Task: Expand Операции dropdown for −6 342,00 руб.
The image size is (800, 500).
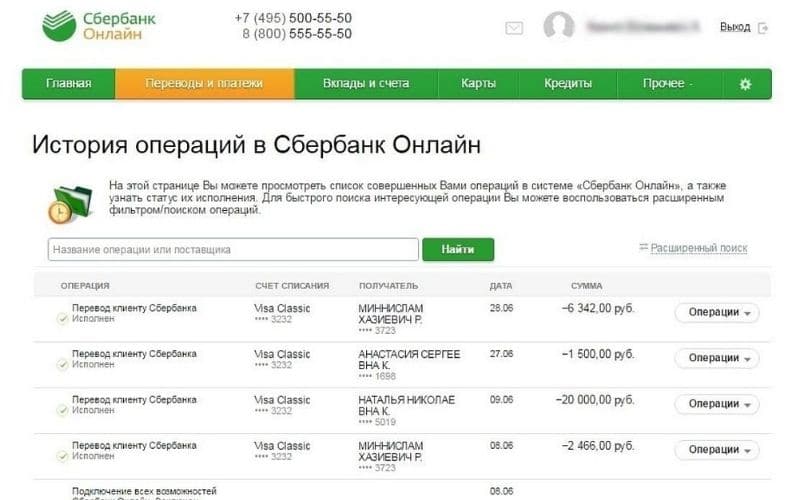Action: (x=717, y=313)
